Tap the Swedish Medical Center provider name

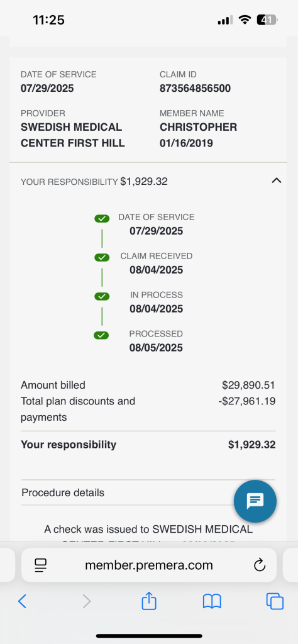point(73,135)
